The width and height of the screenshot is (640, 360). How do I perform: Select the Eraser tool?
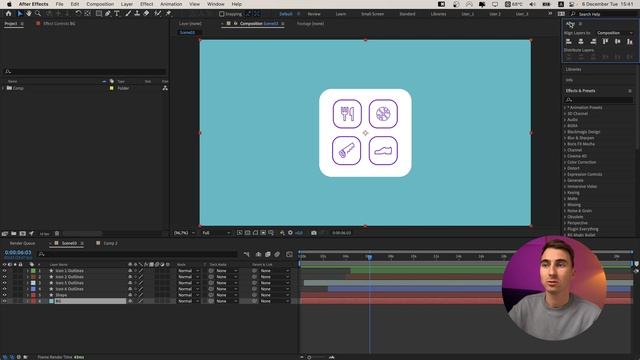click(x=146, y=13)
